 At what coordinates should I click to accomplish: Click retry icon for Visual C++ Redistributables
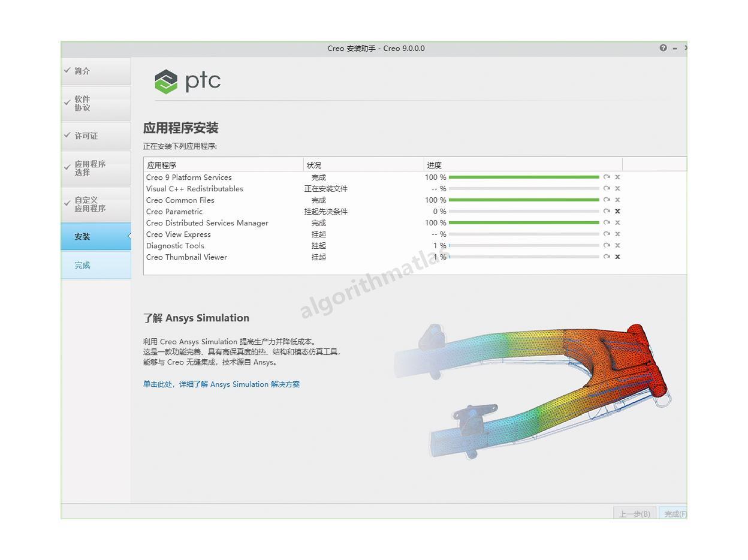click(607, 188)
